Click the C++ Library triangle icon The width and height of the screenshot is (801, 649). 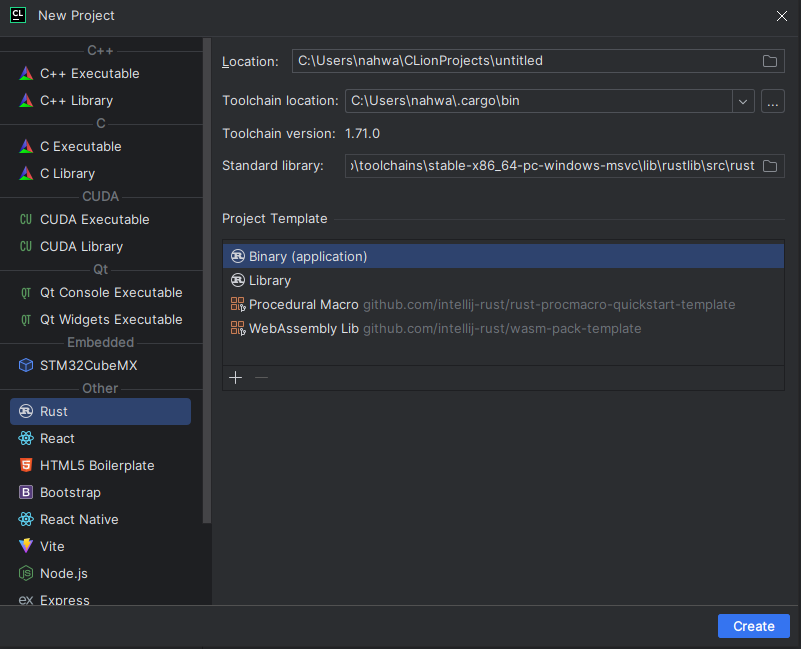pyautogui.click(x=26, y=101)
